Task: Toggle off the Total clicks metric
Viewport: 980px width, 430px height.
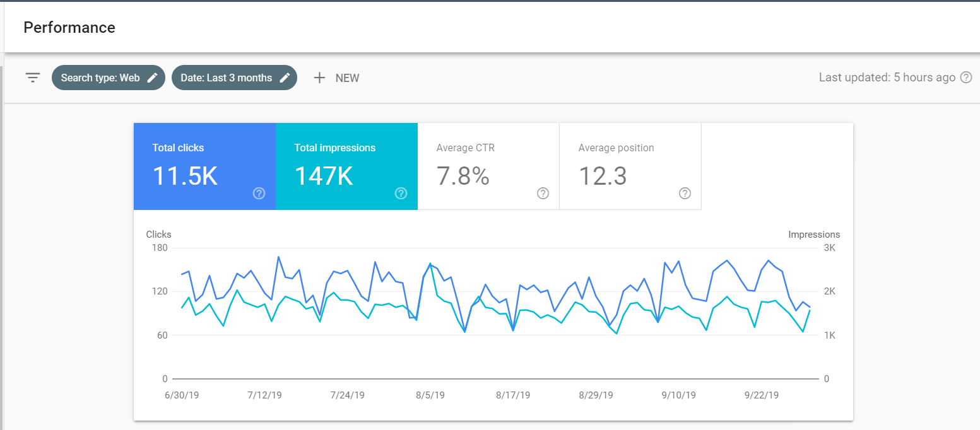Action: point(204,166)
